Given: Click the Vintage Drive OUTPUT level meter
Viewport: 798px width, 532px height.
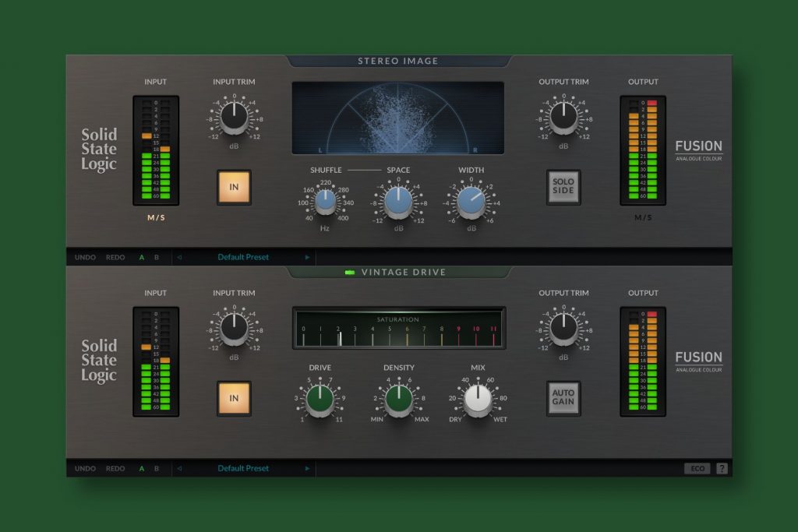Looking at the screenshot, I should pyautogui.click(x=643, y=361).
